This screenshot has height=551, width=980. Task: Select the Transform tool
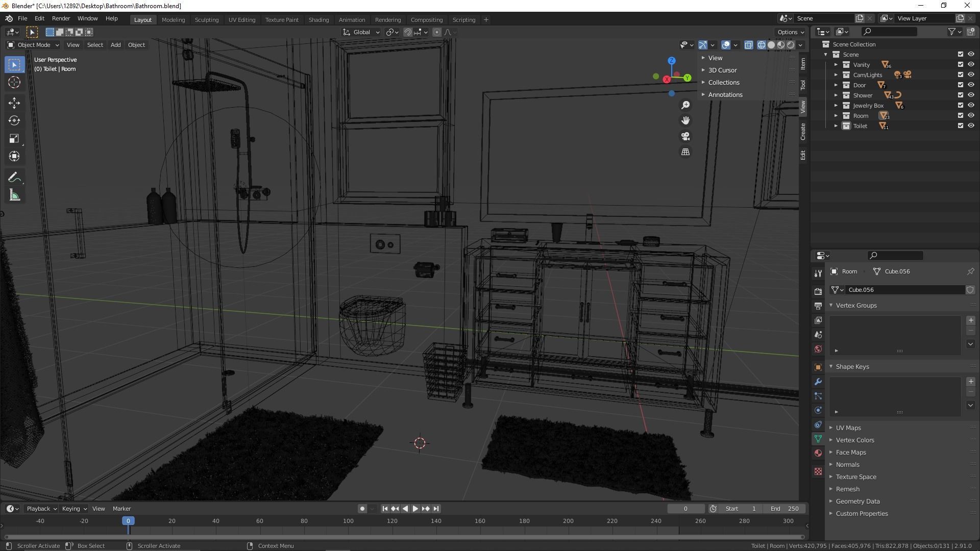[x=14, y=157]
